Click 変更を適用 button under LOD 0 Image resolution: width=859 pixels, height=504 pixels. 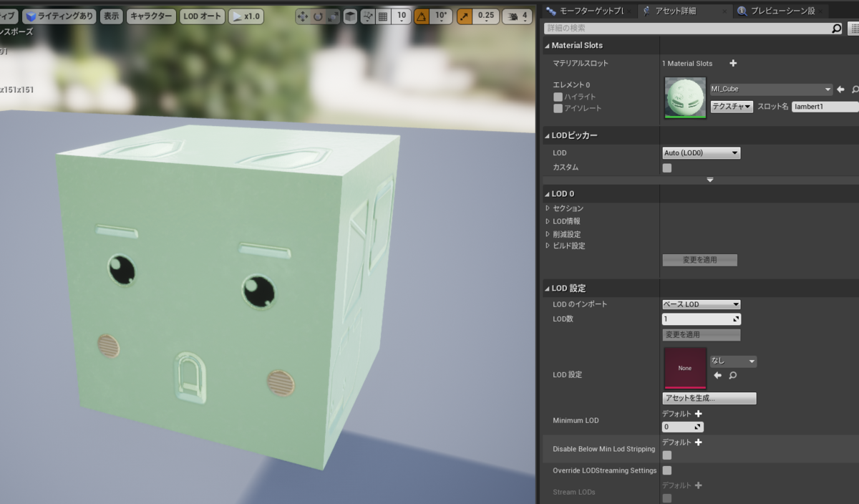(x=700, y=260)
